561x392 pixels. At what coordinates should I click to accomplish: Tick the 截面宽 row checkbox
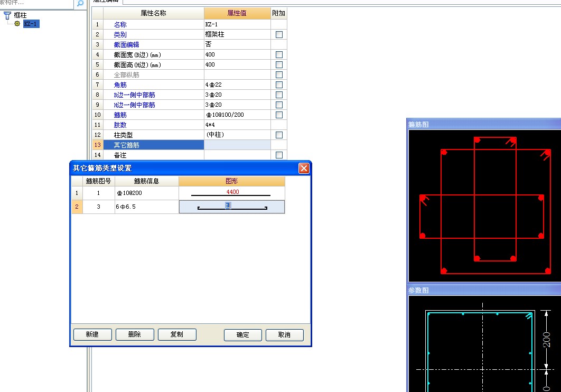(279, 54)
